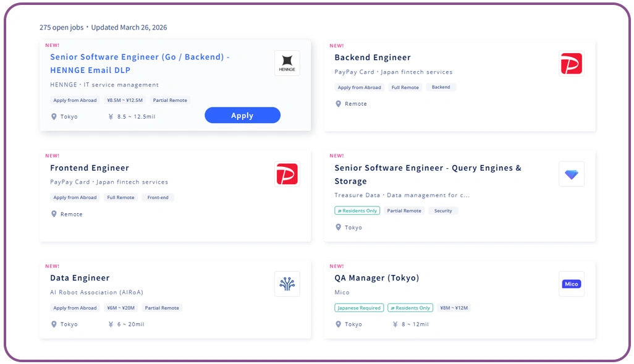
Task: Click '8 ~ 12mil' salary text
Action: 415,324
